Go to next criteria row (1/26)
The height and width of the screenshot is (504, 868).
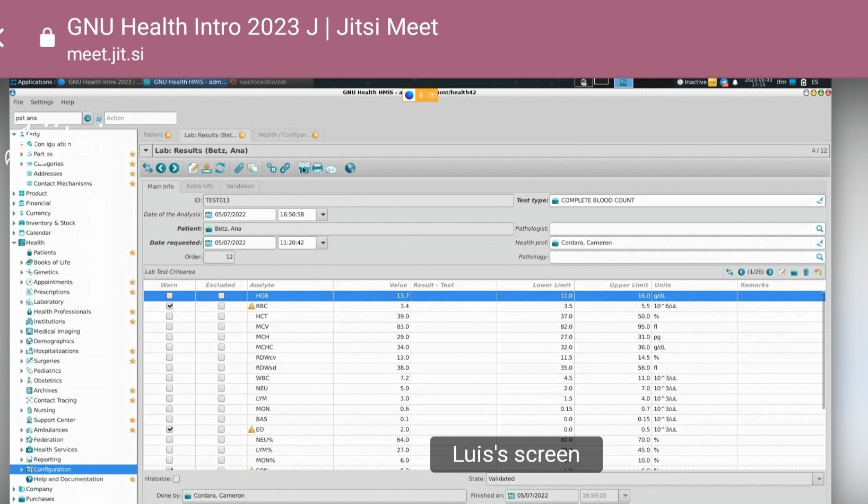770,272
